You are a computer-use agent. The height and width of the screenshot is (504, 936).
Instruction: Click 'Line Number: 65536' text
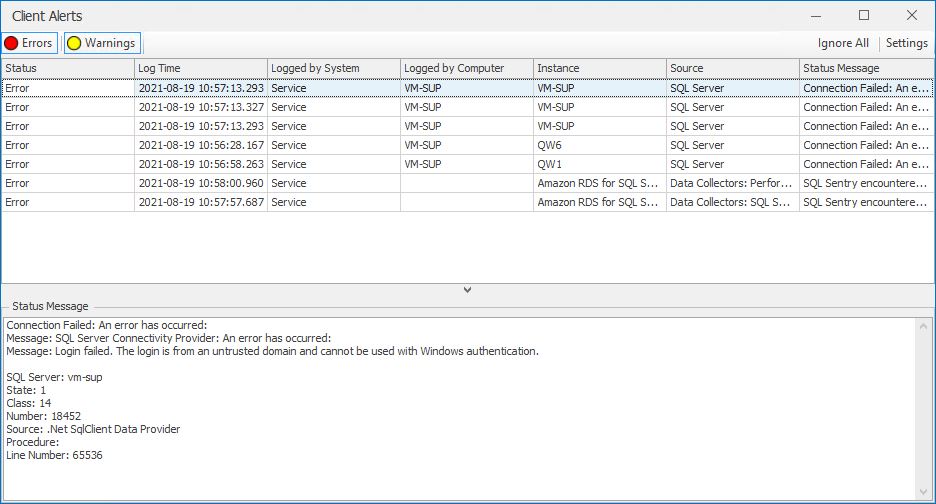54,455
